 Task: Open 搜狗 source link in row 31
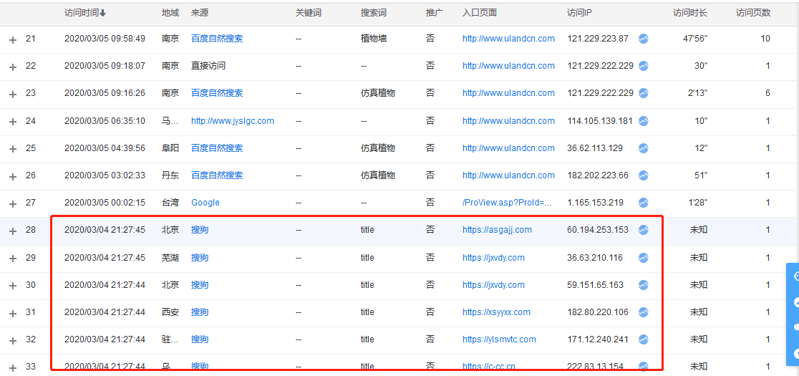pos(200,312)
